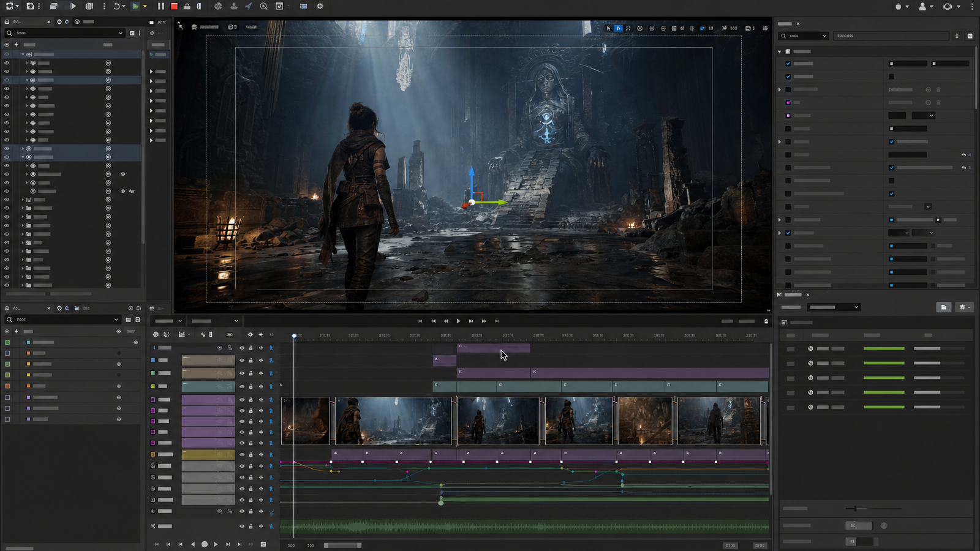Open the first dropdown above the timeline toolbar
This screenshot has height=551, width=980.
coord(168,321)
